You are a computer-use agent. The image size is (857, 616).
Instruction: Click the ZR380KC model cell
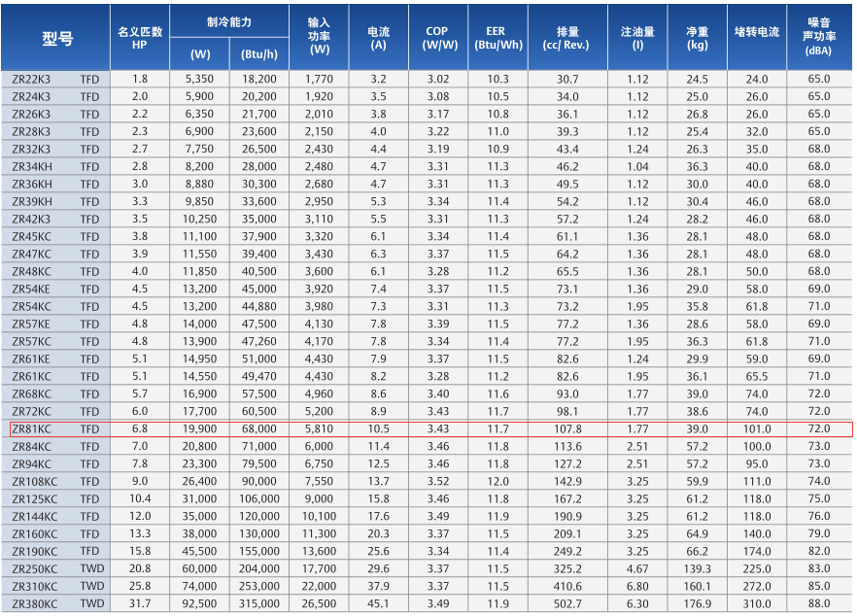click(x=35, y=603)
